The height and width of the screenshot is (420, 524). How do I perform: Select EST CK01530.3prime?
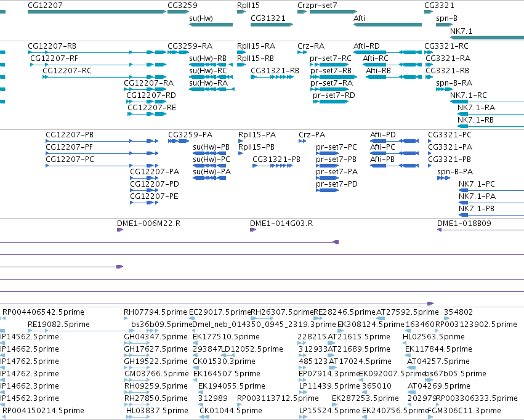(x=224, y=361)
